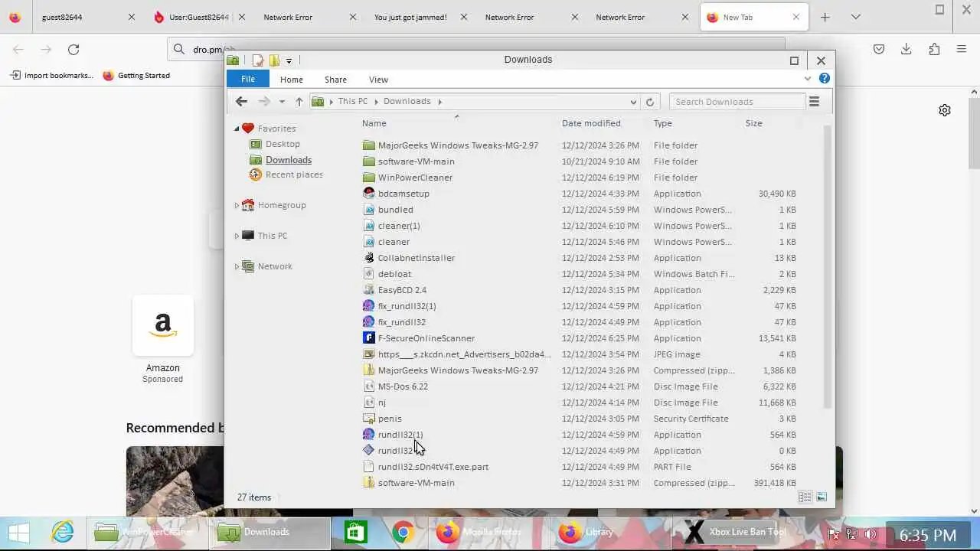Viewport: 980px width, 551px height.
Task: Reload the Firefox page
Action: [x=73, y=49]
